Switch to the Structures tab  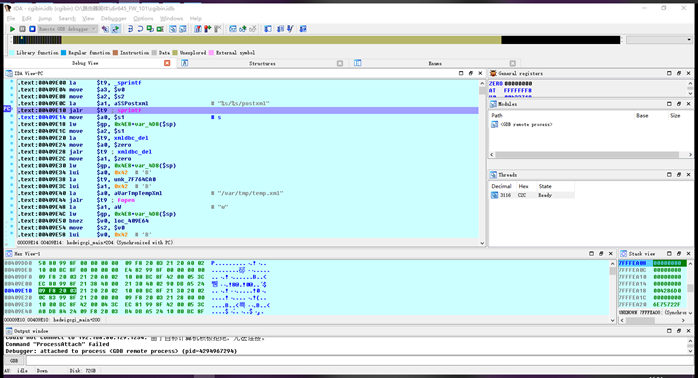click(262, 63)
